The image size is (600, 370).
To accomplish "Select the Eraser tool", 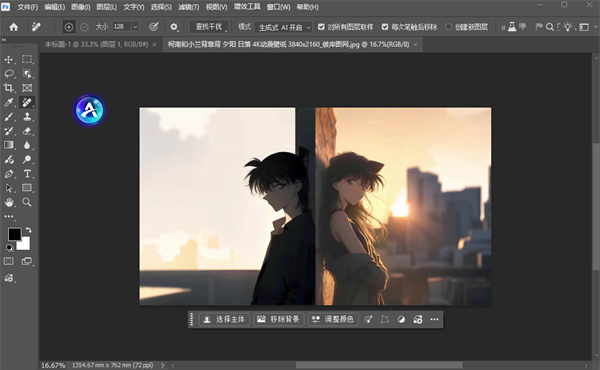I will pyautogui.click(x=27, y=131).
